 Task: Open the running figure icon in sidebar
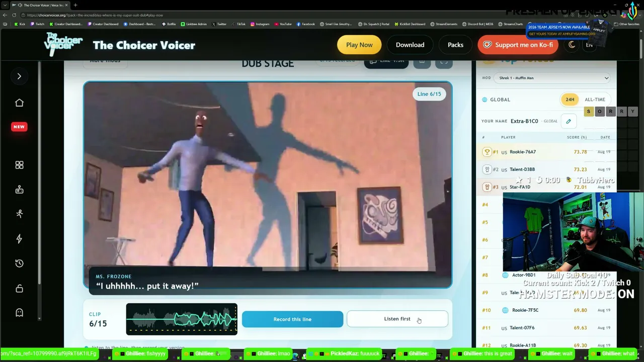point(19,214)
